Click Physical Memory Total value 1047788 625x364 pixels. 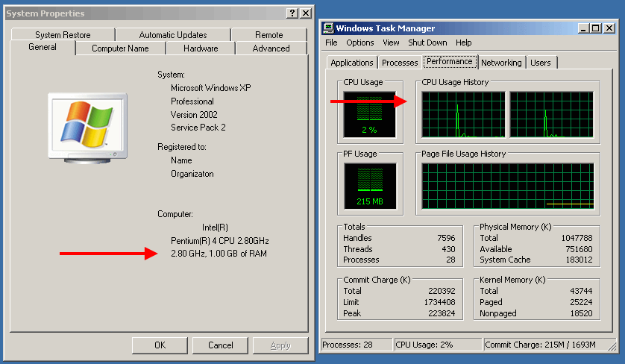point(577,238)
